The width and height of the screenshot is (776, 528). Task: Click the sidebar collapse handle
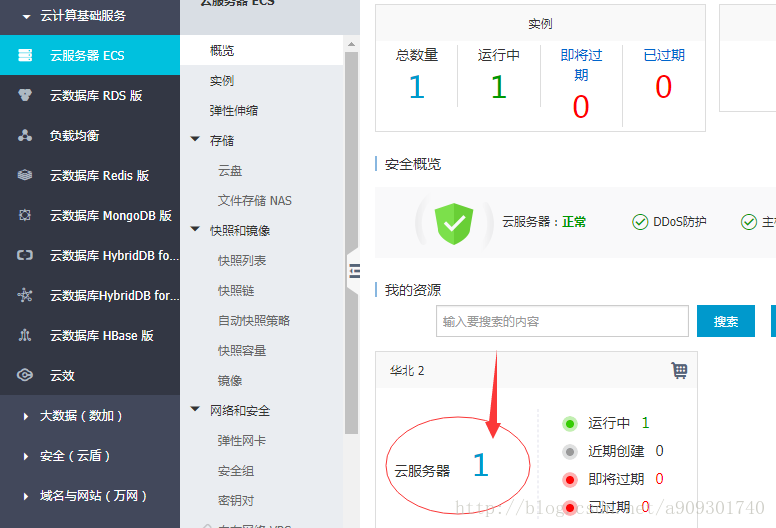[353, 270]
